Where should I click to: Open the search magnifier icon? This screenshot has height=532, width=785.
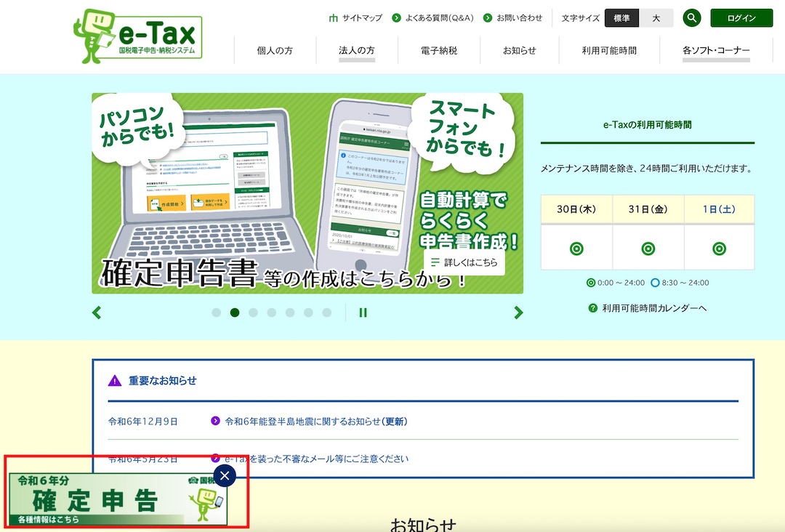pyautogui.click(x=691, y=18)
